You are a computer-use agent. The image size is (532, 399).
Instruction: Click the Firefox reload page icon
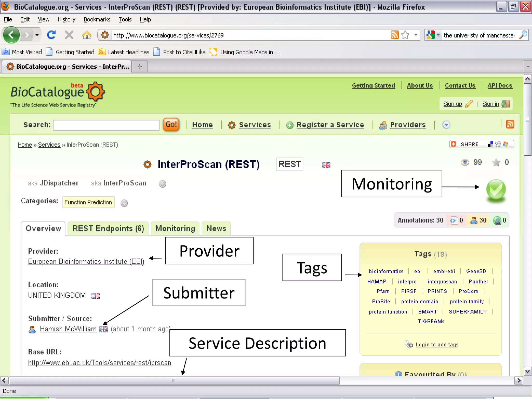pyautogui.click(x=51, y=35)
